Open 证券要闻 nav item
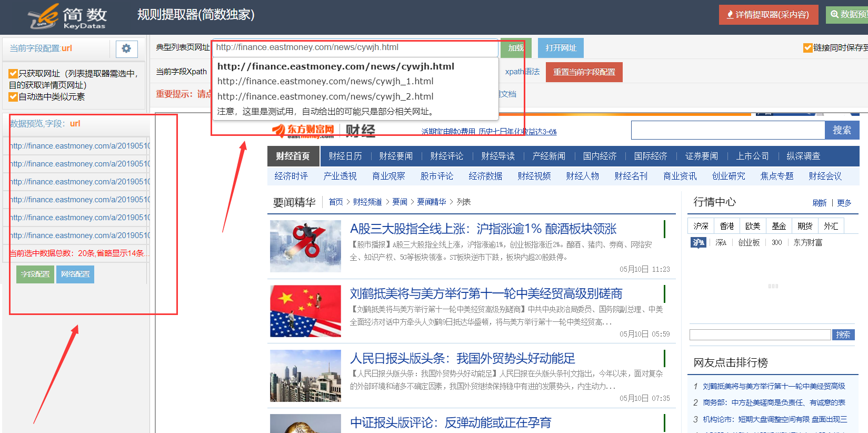 coord(702,156)
